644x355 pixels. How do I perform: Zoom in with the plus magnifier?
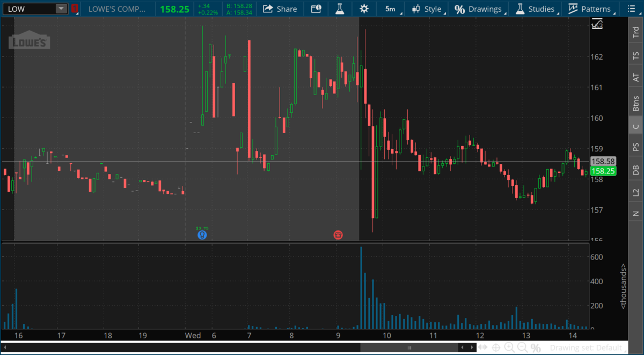509,348
